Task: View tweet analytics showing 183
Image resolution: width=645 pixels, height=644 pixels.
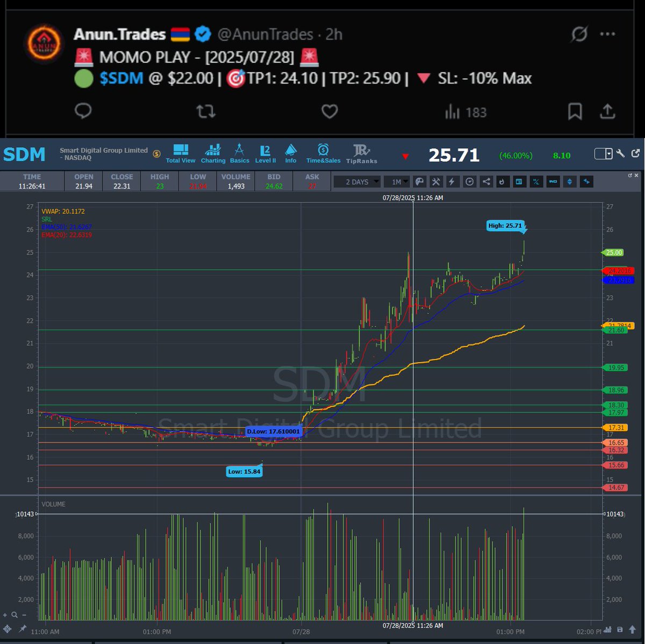Action: [465, 112]
